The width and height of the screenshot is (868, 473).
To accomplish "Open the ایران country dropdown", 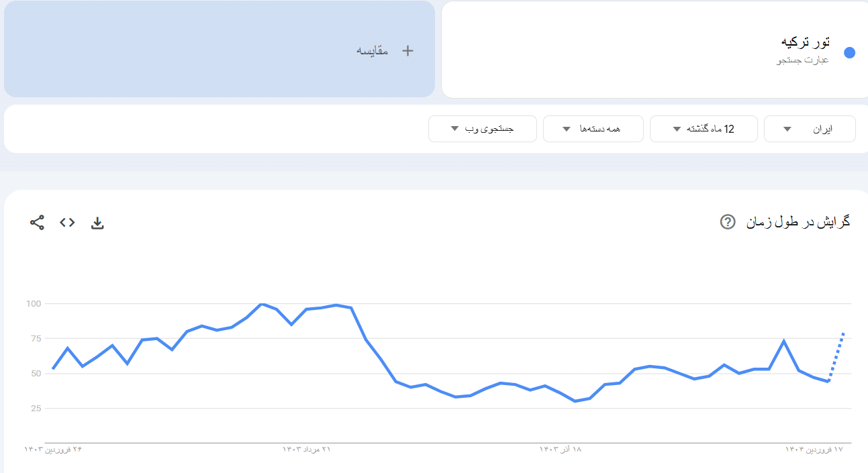I will (809, 129).
